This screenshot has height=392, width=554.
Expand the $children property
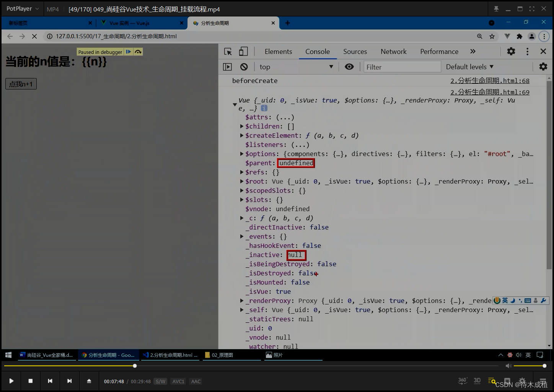(242, 126)
